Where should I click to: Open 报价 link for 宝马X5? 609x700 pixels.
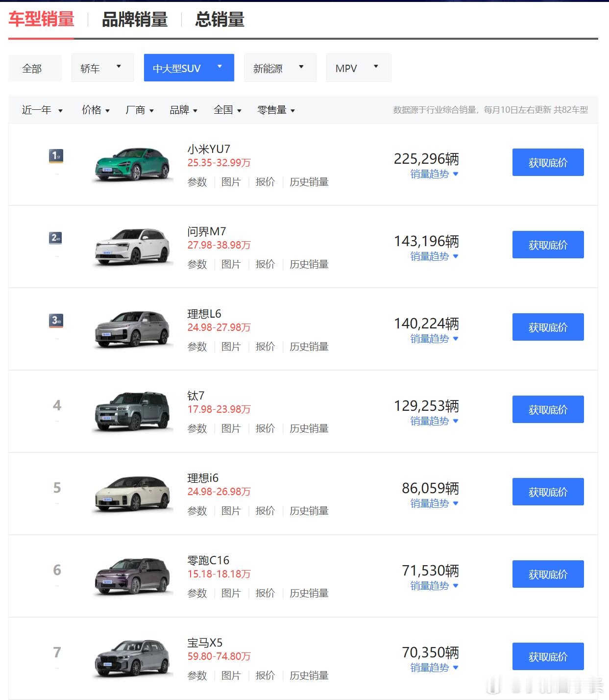(x=265, y=675)
